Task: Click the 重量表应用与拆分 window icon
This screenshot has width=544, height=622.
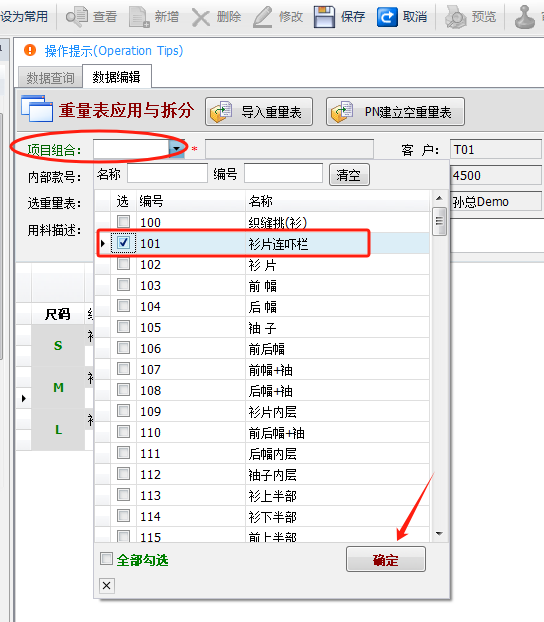Action: pyautogui.click(x=37, y=108)
